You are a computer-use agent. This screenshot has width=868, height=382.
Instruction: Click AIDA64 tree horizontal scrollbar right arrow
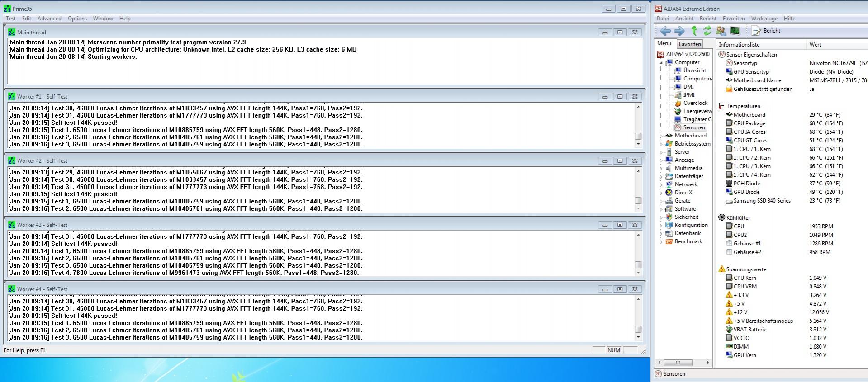pyautogui.click(x=708, y=363)
